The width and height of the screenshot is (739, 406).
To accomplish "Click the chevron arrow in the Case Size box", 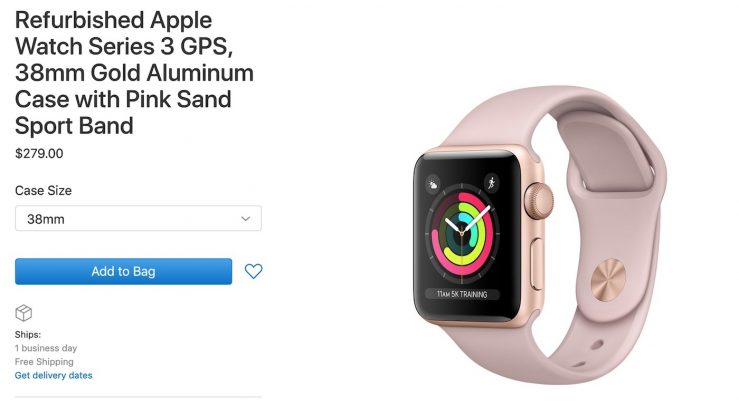I will coord(246,219).
